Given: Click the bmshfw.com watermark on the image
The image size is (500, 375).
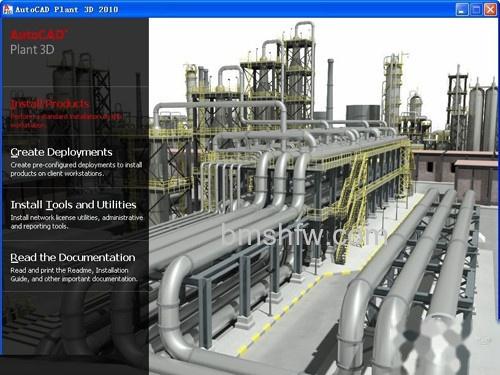Looking at the screenshot, I should [304, 235].
